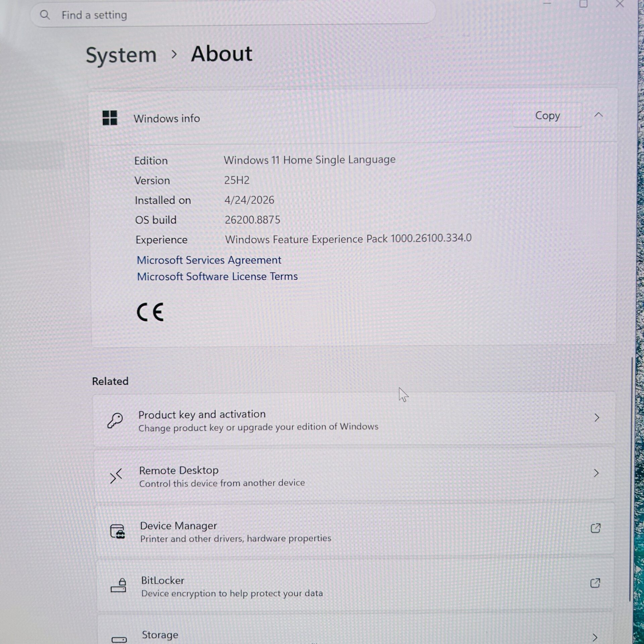Click the chevron on Product key and activation
The width and height of the screenshot is (644, 644).
(597, 418)
